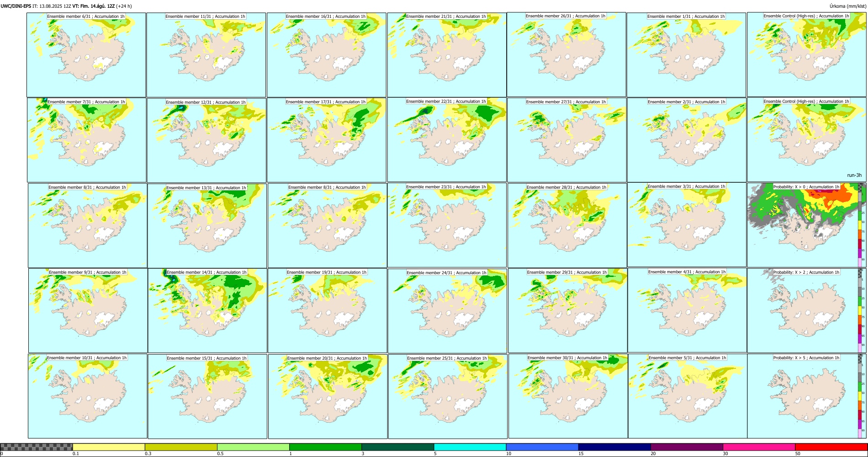This screenshot has width=868, height=457.
Task: View the Ensemble member 14/31 precipitation map
Action: tap(207, 310)
